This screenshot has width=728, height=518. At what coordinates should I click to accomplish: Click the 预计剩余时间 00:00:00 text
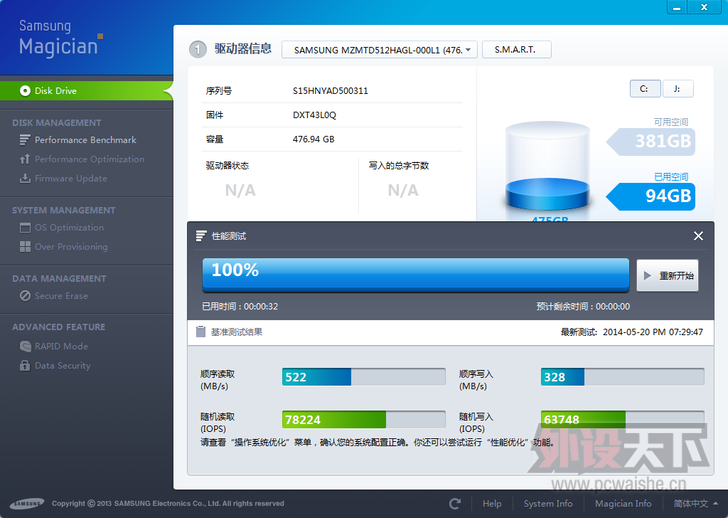[583, 306]
